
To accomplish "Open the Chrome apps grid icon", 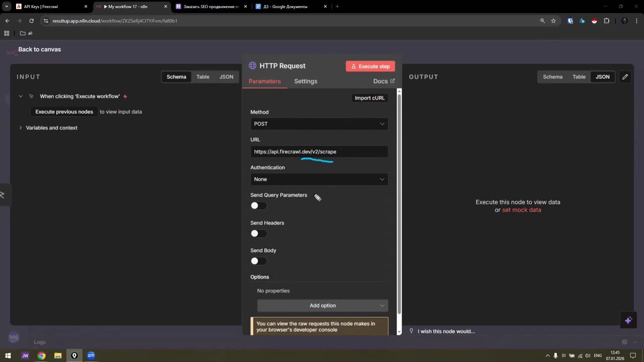I will click(7, 33).
